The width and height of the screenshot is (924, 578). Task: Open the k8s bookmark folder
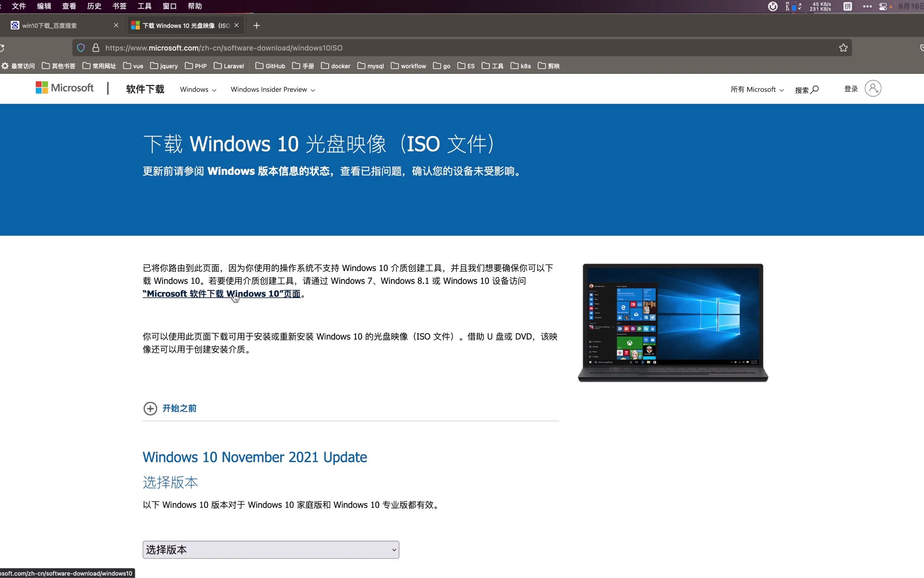pyautogui.click(x=521, y=66)
